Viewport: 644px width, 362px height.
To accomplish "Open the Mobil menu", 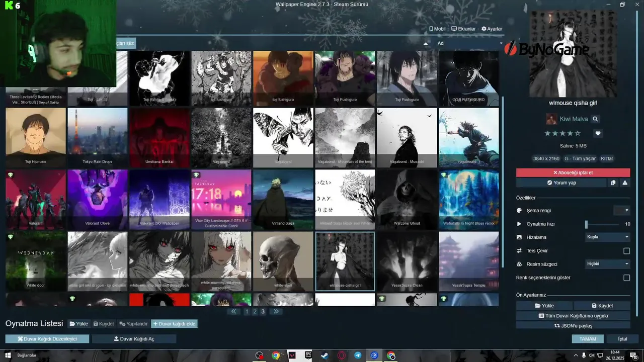I will (437, 29).
